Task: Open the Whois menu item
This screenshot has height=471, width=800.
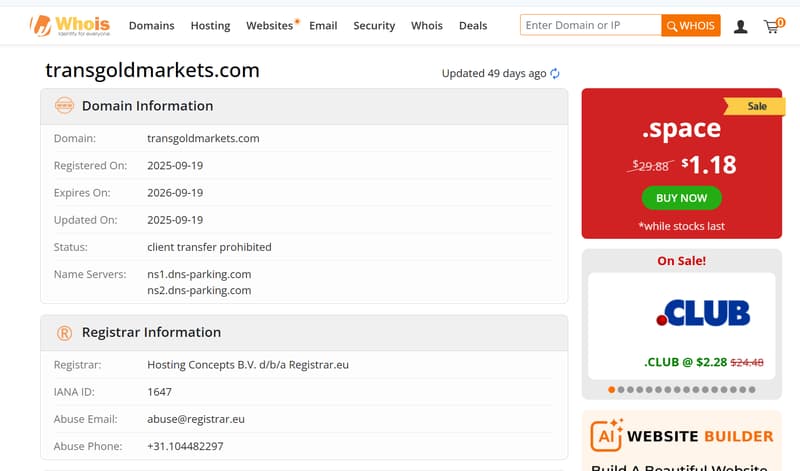Action: point(427,26)
